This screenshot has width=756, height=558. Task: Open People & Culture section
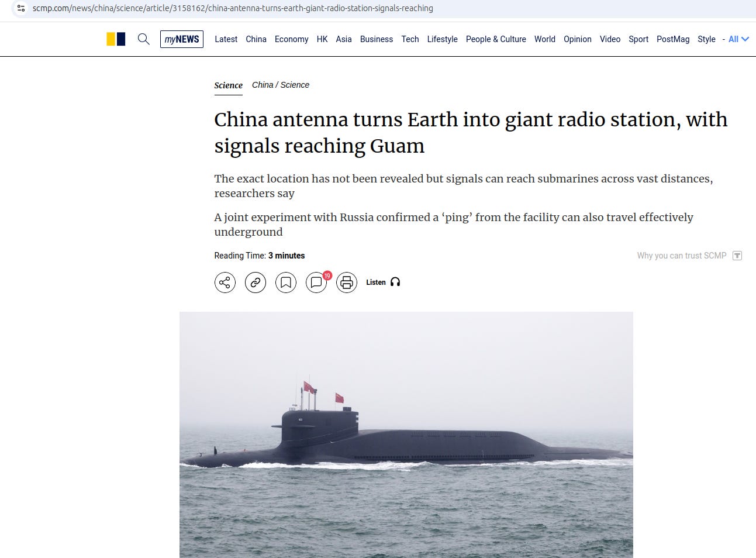496,39
